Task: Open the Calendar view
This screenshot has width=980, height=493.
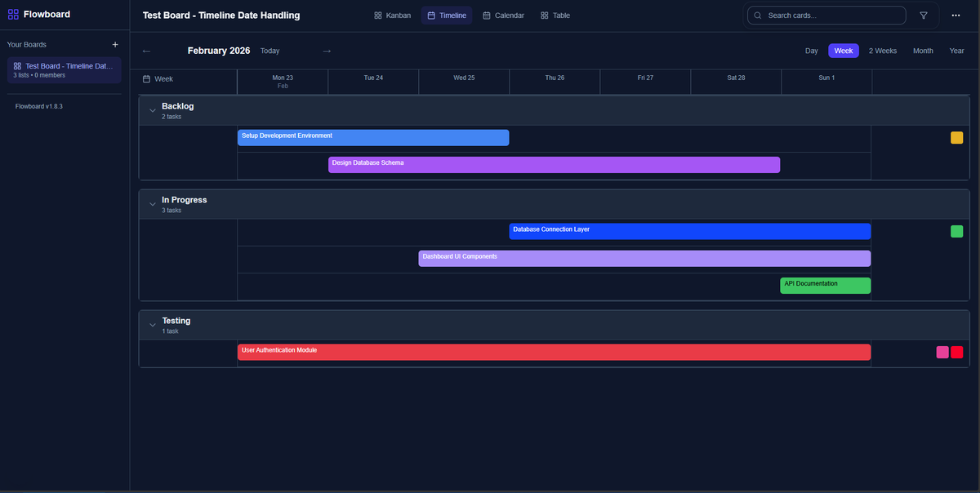Action: tap(503, 16)
